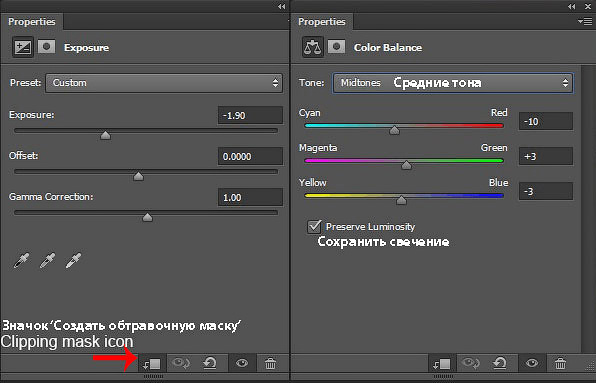View previous state in Color Balance panel
The height and width of the screenshot is (383, 596).
click(471, 364)
